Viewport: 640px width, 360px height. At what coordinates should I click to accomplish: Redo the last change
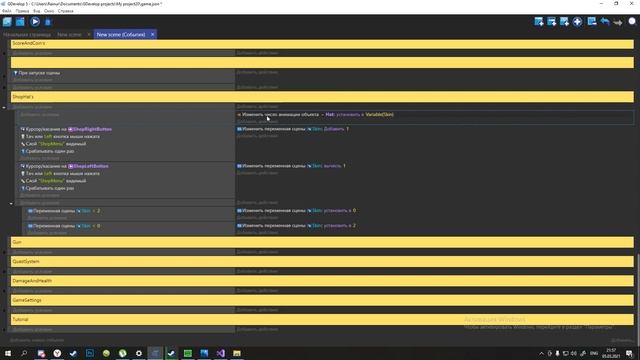click(x=618, y=22)
